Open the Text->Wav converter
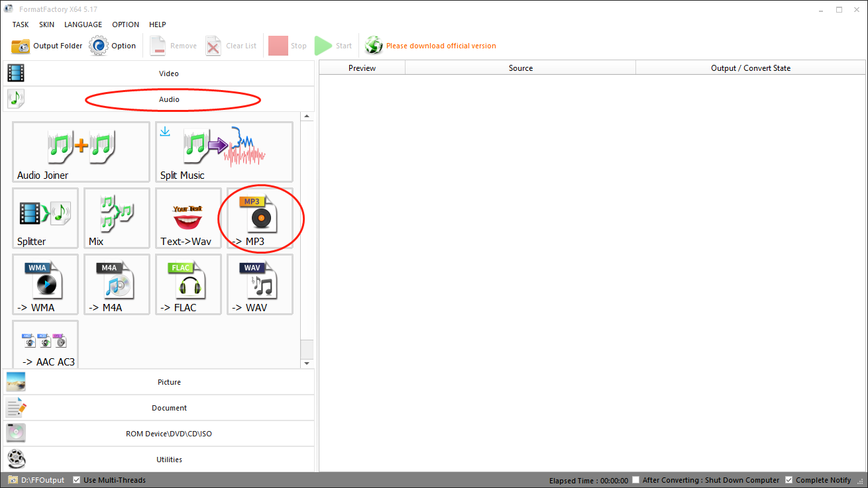This screenshot has height=488, width=868. 188,218
